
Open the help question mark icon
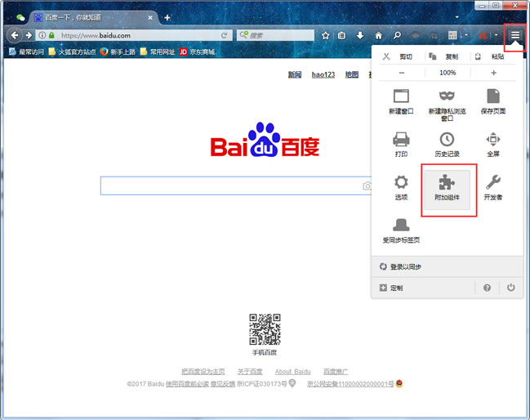[x=487, y=288]
